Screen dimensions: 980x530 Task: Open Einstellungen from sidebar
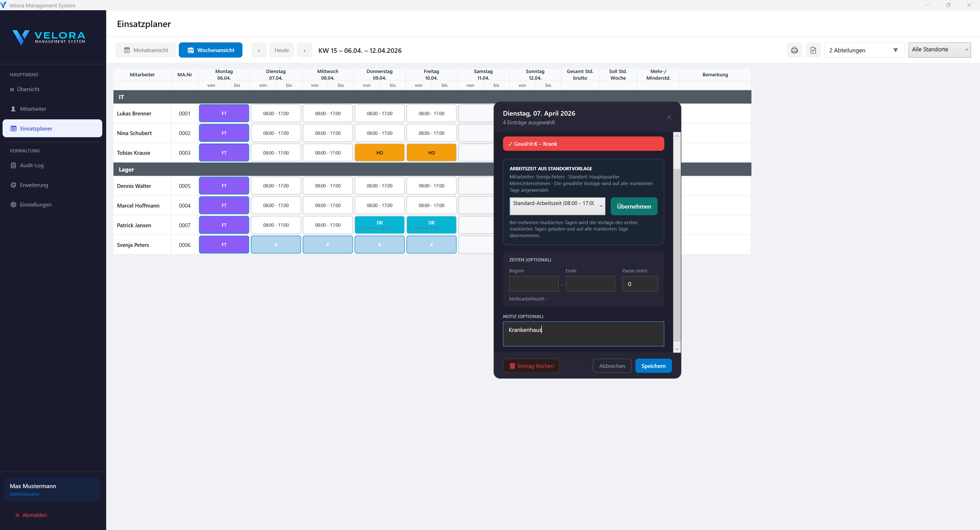click(x=35, y=204)
